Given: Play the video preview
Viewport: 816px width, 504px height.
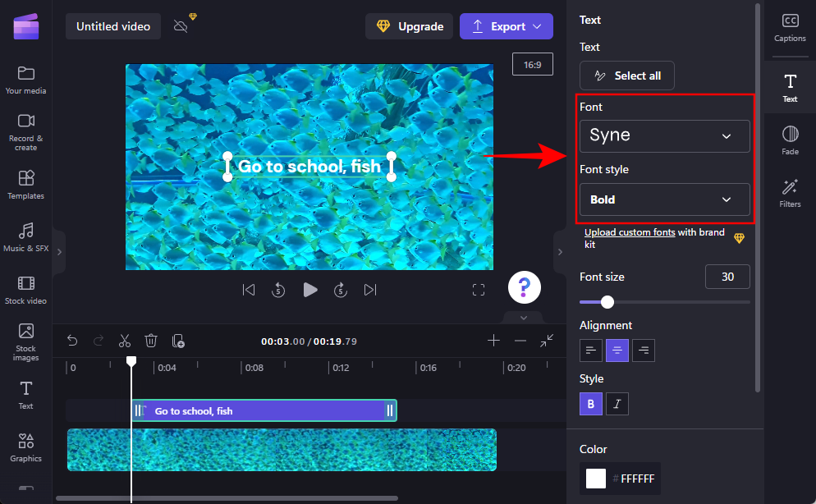Looking at the screenshot, I should tap(309, 289).
